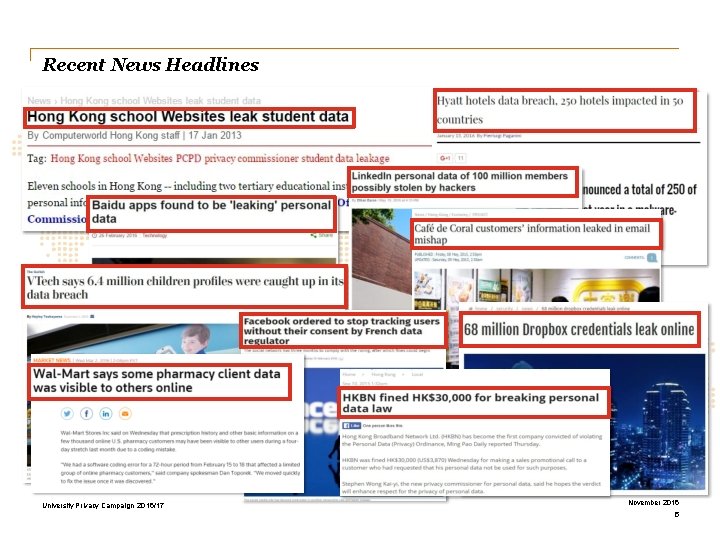Open 68 million Dropbox credentials headline
Image resolution: width=720 pixels, height=540 pixels.
pos(579,330)
